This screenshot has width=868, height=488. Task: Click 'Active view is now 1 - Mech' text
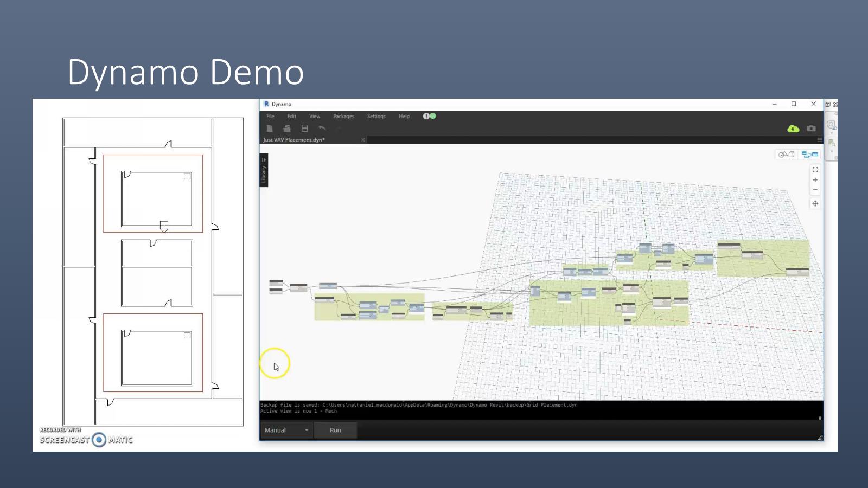pos(298,411)
